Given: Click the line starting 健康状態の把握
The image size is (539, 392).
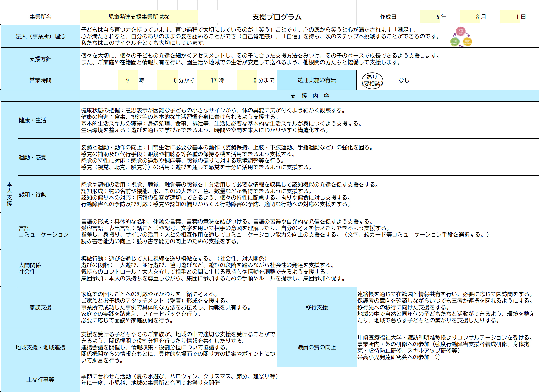Looking at the screenshot, I should [213, 110].
